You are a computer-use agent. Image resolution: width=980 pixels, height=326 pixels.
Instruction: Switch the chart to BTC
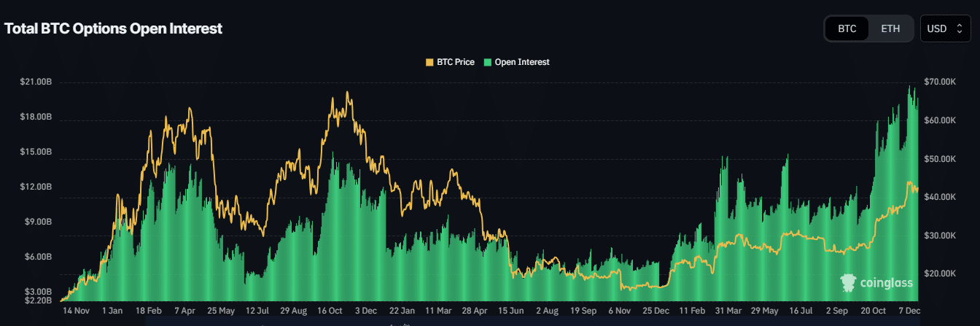click(x=847, y=28)
